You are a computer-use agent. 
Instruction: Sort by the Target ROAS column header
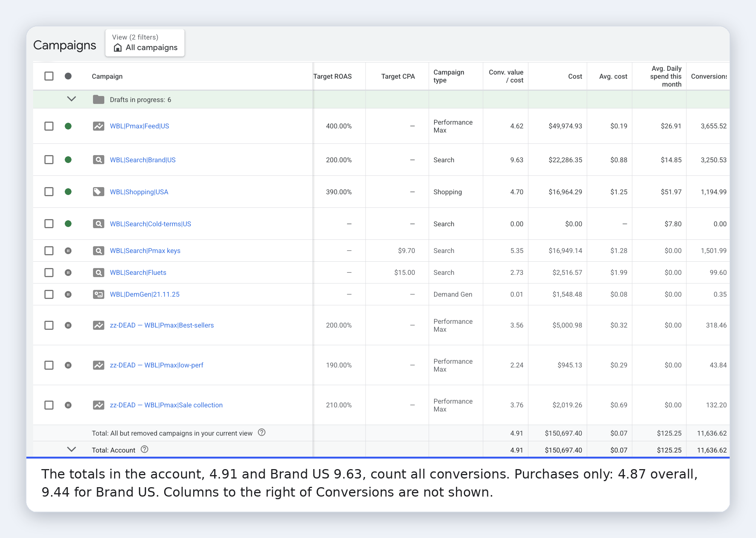(332, 76)
